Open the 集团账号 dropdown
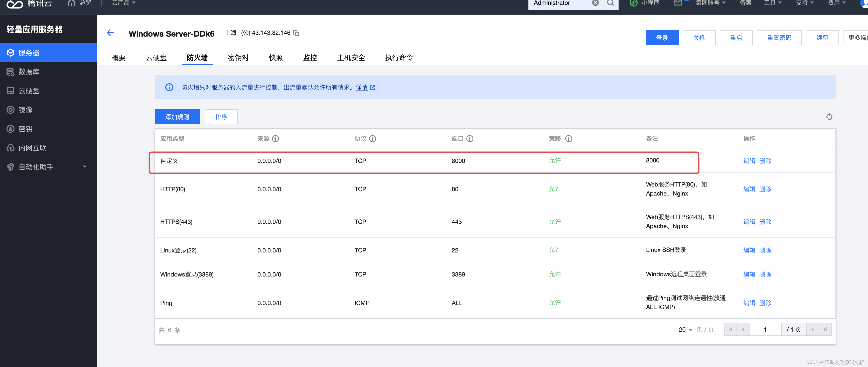868x367 pixels. pos(710,3)
